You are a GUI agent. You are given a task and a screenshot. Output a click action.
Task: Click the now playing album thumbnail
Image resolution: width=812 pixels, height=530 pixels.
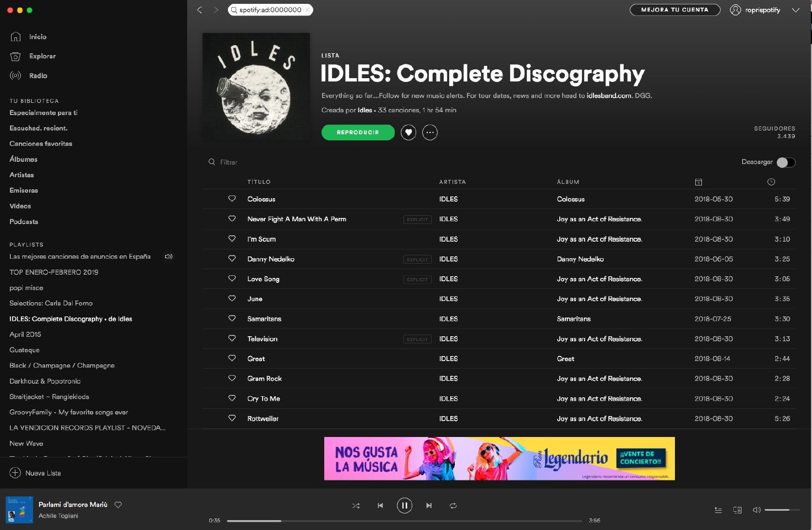19,510
